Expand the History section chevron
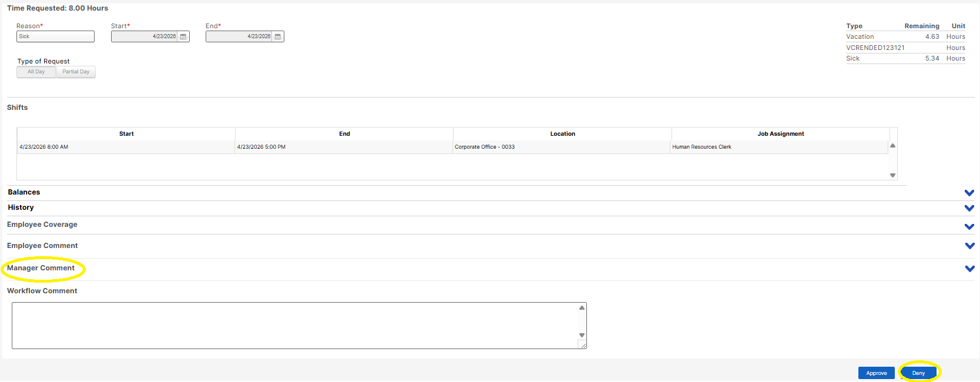Image resolution: width=980 pixels, height=382 pixels. pos(969,208)
